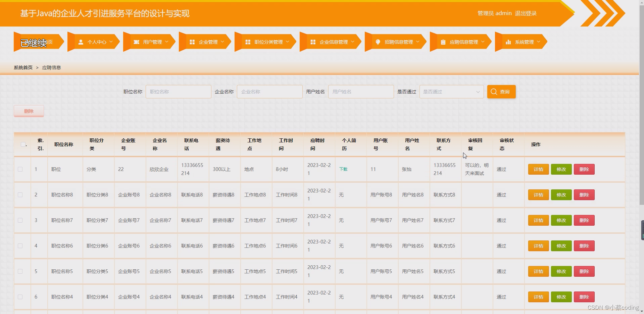The width and height of the screenshot is (644, 314).
Task: Expand the 个人中心 menu chevron
Action: (111, 42)
